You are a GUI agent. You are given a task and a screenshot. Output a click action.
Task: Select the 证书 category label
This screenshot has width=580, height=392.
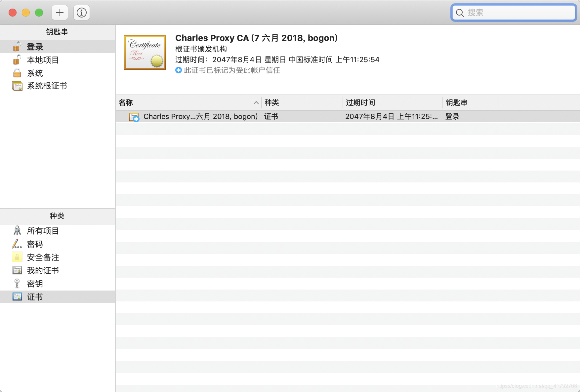pos(35,297)
